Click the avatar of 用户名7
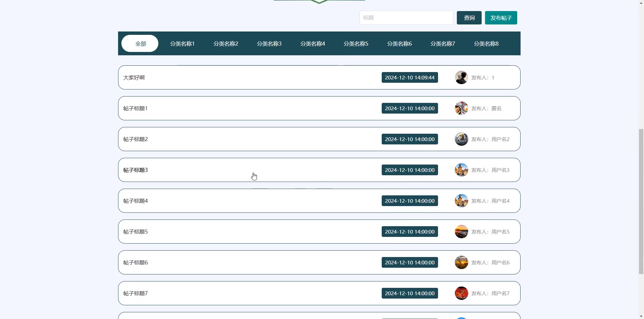This screenshot has height=319, width=644. [x=461, y=293]
